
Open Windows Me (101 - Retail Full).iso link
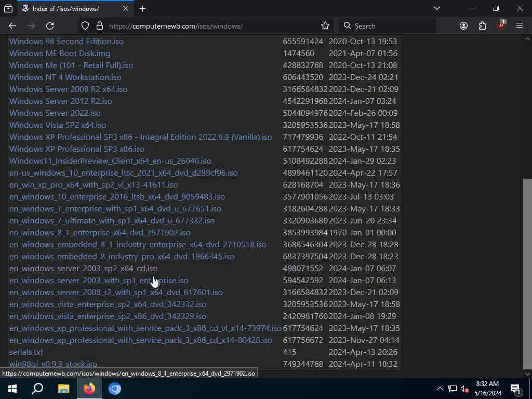coord(71,65)
